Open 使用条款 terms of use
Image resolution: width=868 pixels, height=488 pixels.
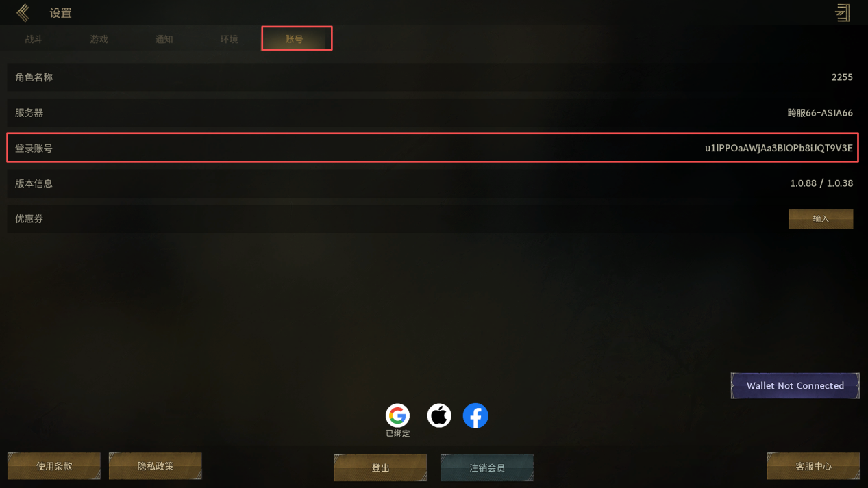(54, 466)
